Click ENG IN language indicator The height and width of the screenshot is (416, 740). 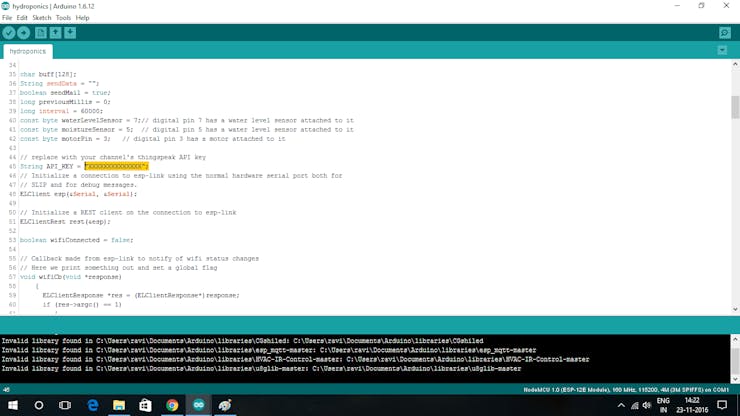pos(663,405)
